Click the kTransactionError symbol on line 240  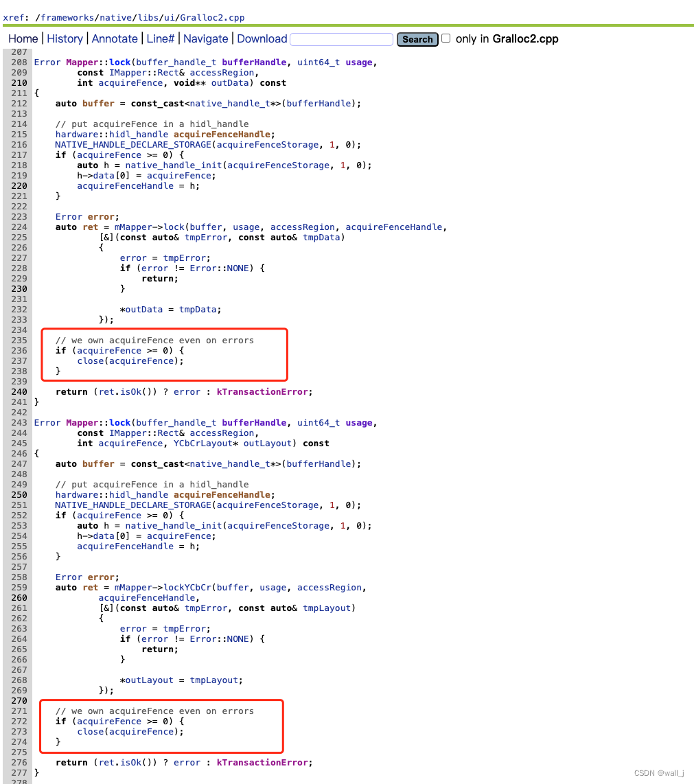[x=262, y=391]
